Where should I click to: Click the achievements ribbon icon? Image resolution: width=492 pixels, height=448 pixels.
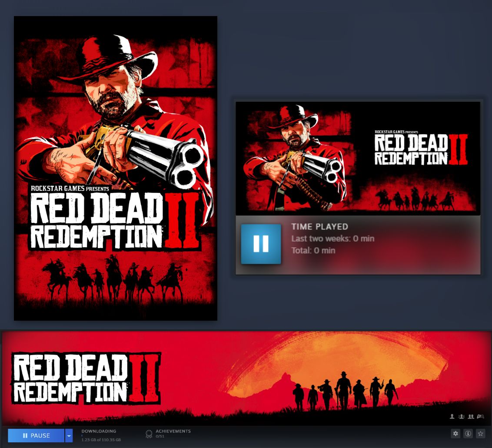149,434
